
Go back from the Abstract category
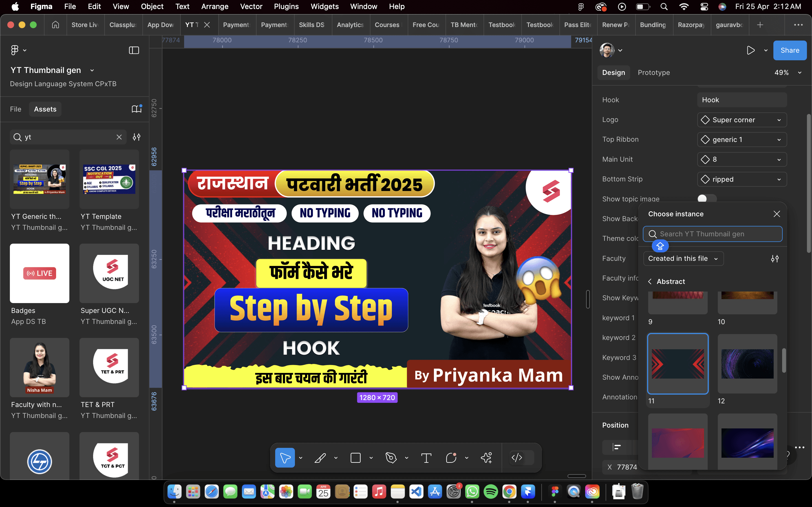click(650, 282)
